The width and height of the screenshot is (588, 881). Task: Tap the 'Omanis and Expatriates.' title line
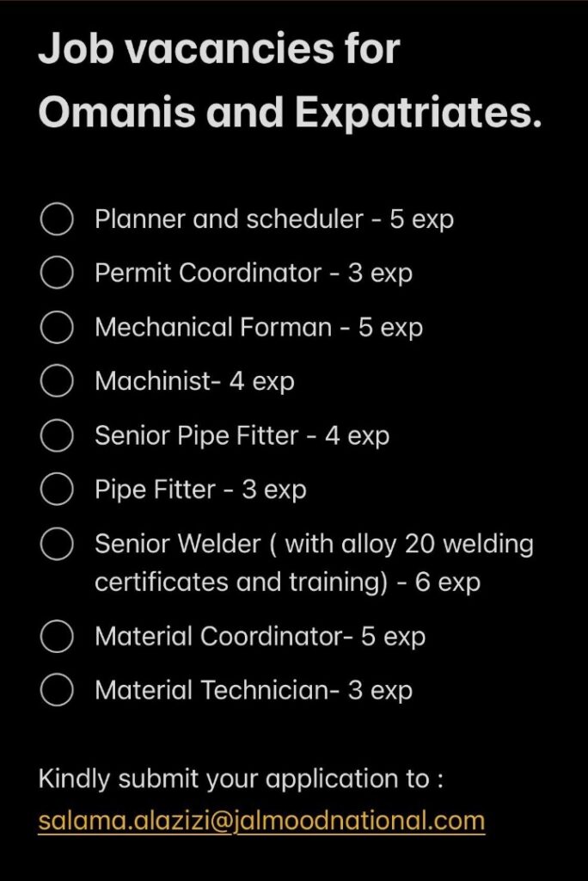point(290,114)
